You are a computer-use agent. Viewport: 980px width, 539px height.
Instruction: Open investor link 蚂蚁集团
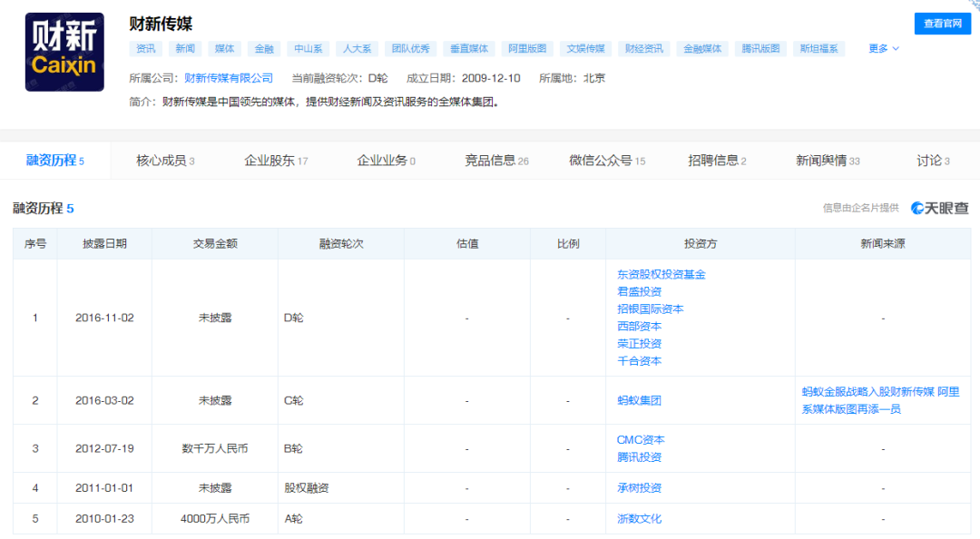point(639,400)
